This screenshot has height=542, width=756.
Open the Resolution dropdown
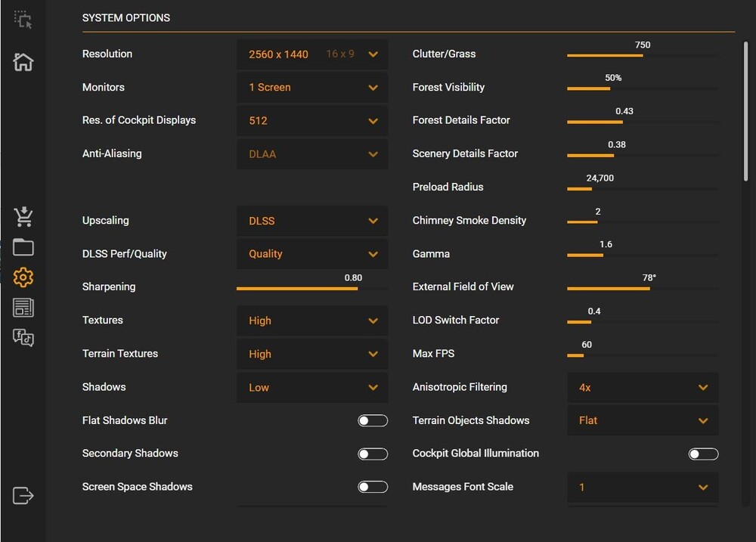[x=312, y=54]
